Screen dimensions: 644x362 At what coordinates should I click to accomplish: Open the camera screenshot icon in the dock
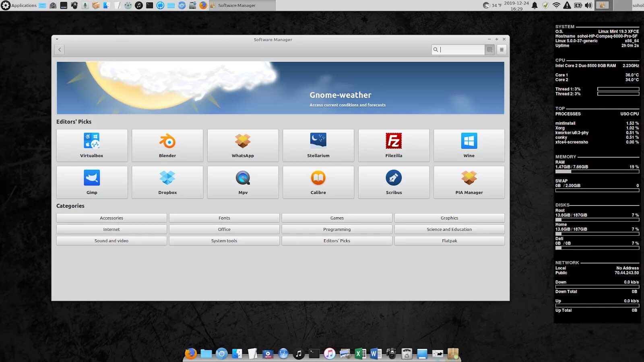(391, 354)
